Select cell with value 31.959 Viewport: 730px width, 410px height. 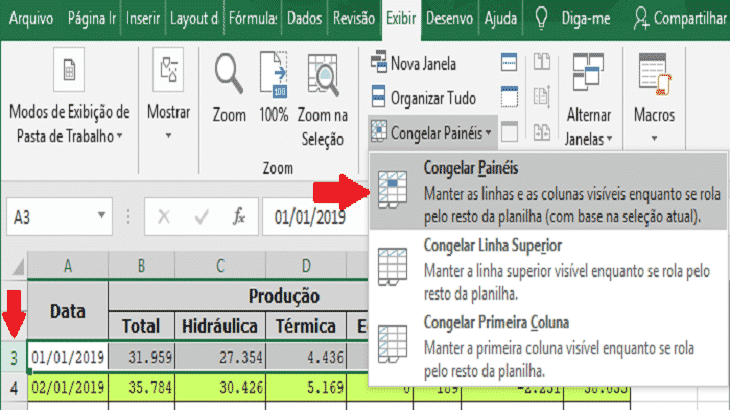coord(141,357)
